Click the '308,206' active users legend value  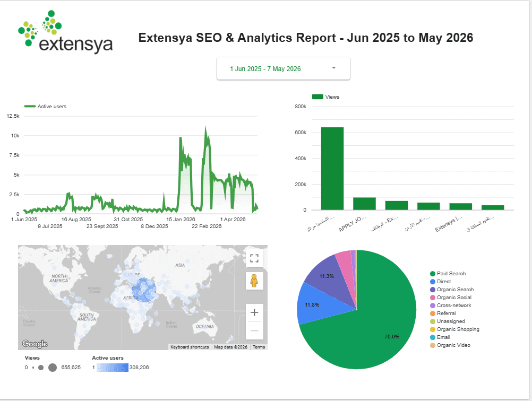tap(139, 368)
